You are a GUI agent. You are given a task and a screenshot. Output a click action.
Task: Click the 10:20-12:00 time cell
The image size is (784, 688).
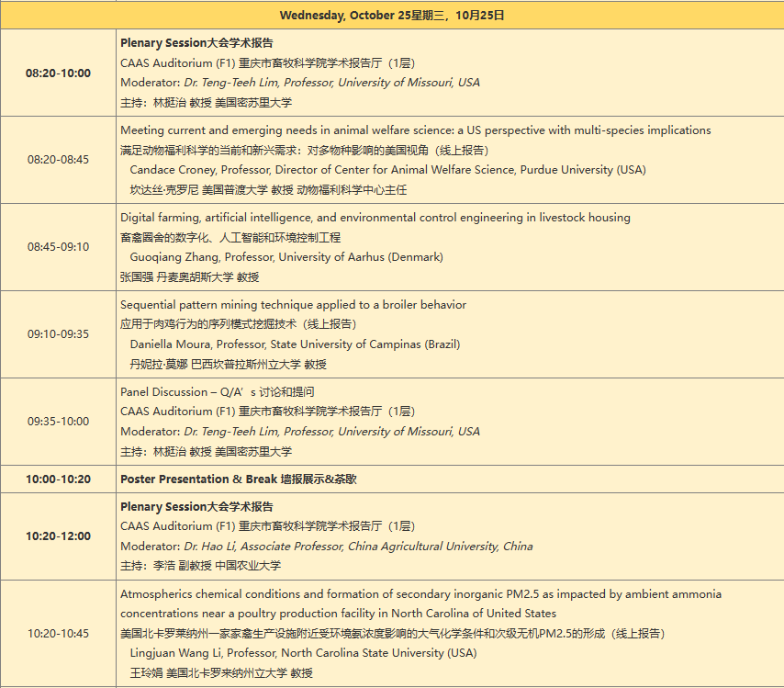point(58,536)
